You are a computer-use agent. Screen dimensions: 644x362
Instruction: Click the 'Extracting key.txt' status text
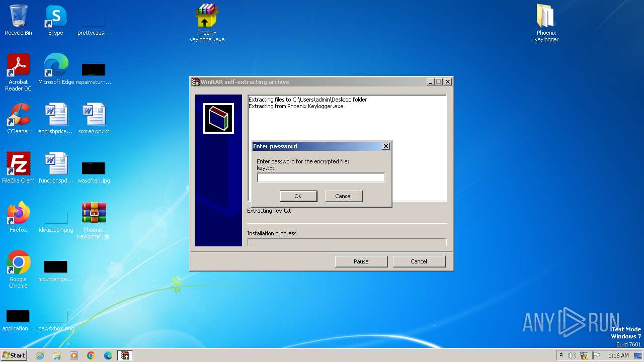(269, 211)
